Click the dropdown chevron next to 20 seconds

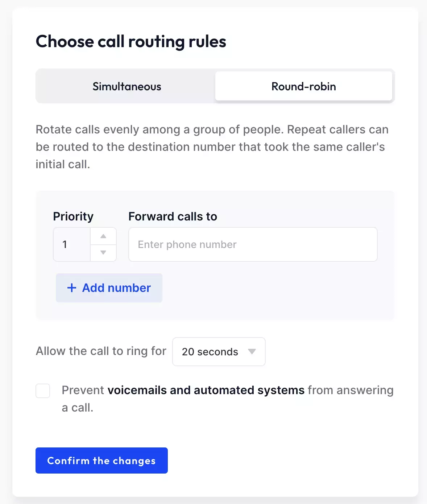tap(253, 352)
